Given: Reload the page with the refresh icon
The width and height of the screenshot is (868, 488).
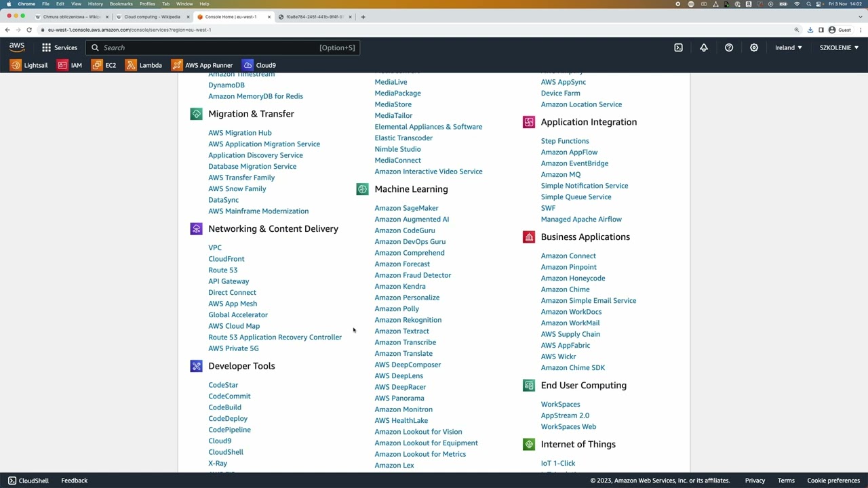Looking at the screenshot, I should pyautogui.click(x=29, y=30).
